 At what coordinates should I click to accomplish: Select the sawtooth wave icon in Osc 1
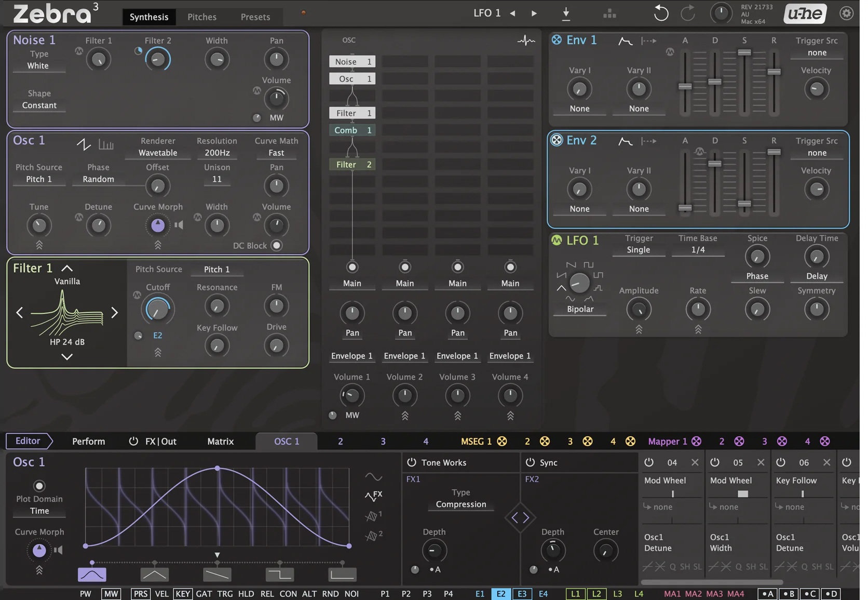pyautogui.click(x=84, y=144)
